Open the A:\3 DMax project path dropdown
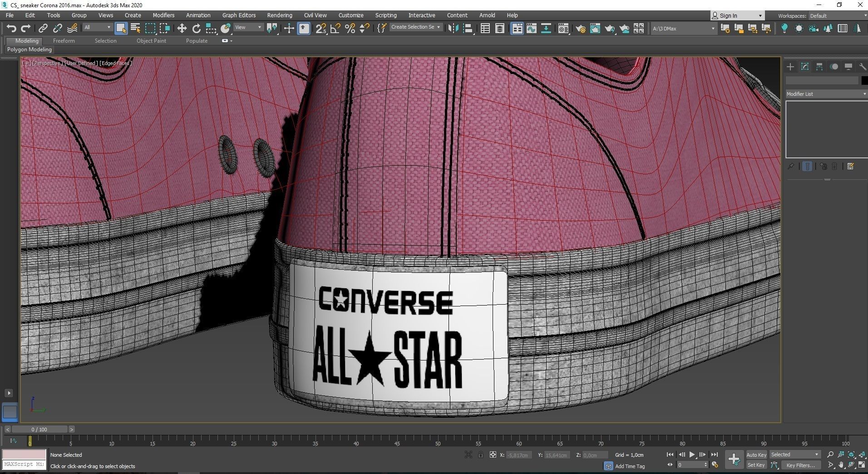The image size is (868, 474). (x=683, y=29)
